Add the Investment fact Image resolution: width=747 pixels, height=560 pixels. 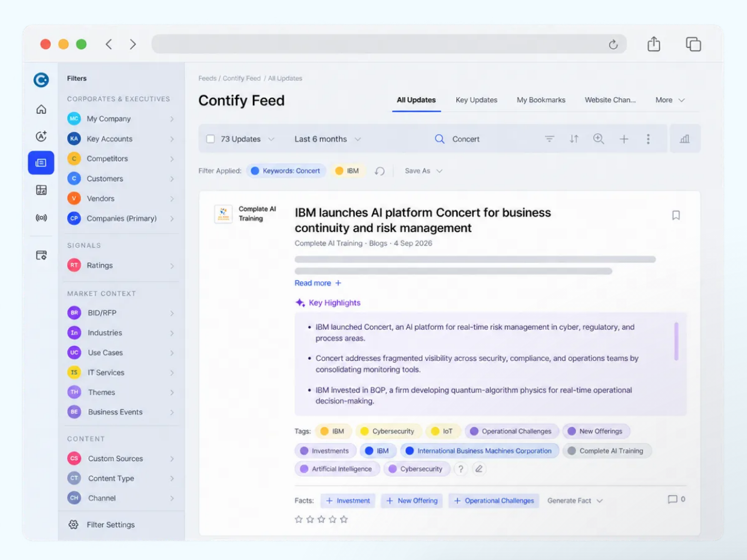click(348, 501)
